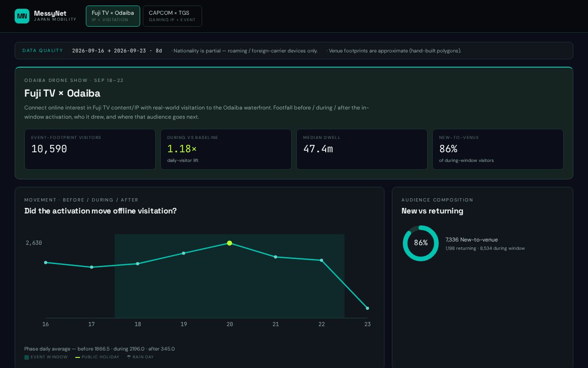Image resolution: width=588 pixels, height=368 pixels.
Task: Click 'MOVEMENT · BEFORE / DURING / AFTER' label
Action: [81, 200]
